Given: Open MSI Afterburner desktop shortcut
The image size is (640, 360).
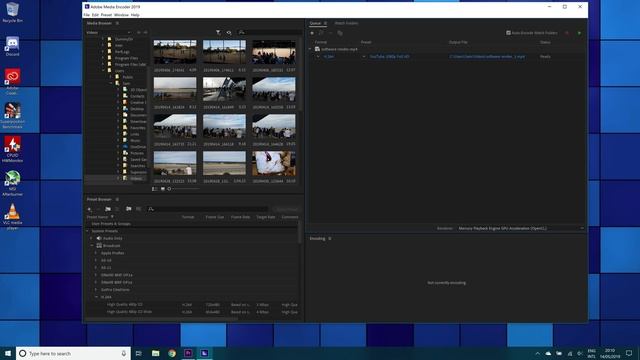Looking at the screenshot, I should point(12,183).
